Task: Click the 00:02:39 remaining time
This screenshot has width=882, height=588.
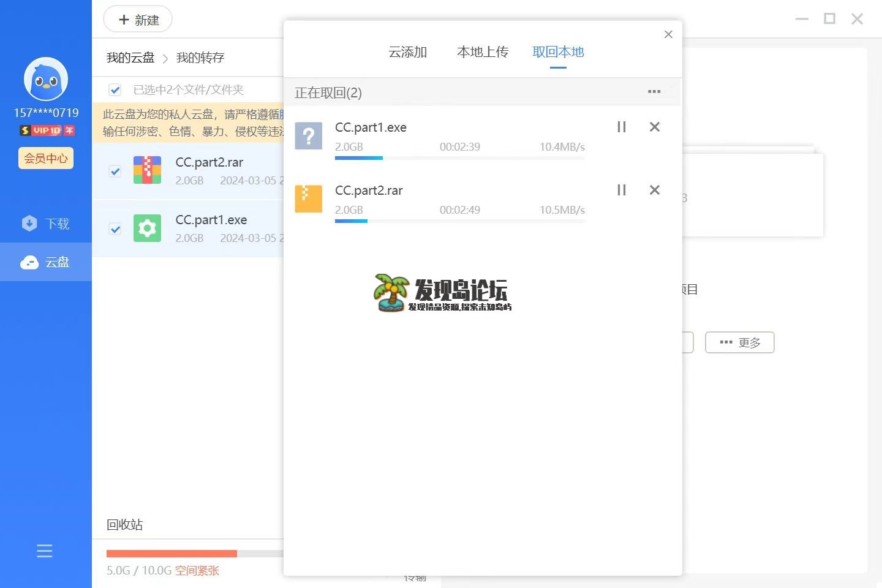Action: (x=460, y=147)
